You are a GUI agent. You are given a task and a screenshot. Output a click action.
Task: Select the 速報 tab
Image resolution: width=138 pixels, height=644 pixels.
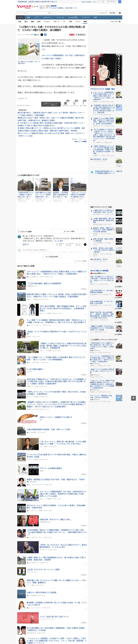tap(28, 17)
